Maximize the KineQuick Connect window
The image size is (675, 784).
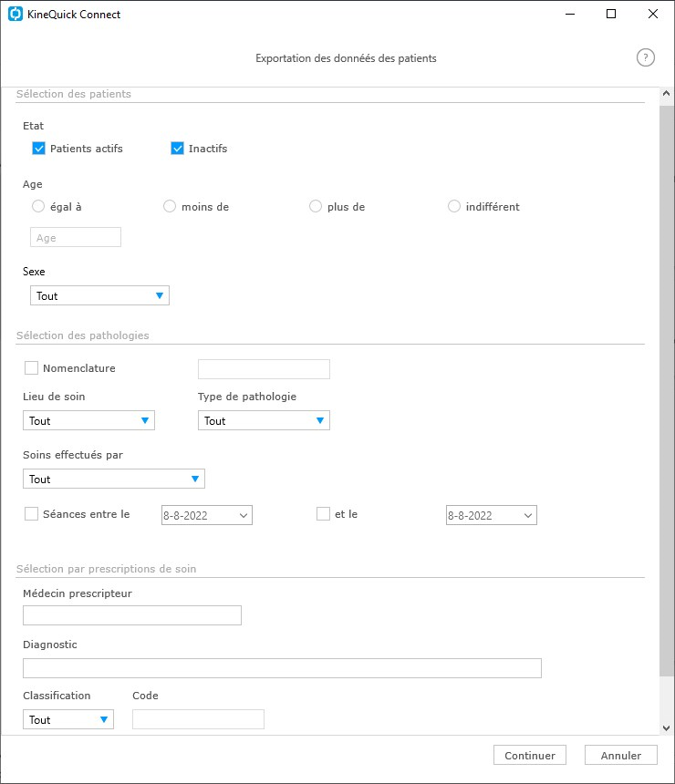(611, 14)
